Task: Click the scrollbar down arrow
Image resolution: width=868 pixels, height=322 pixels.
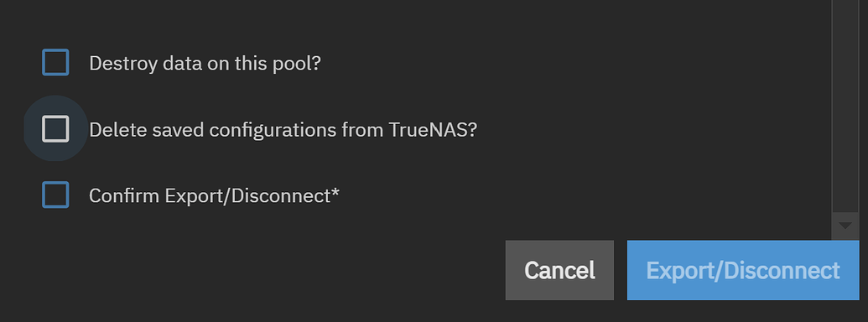Action: (x=845, y=226)
